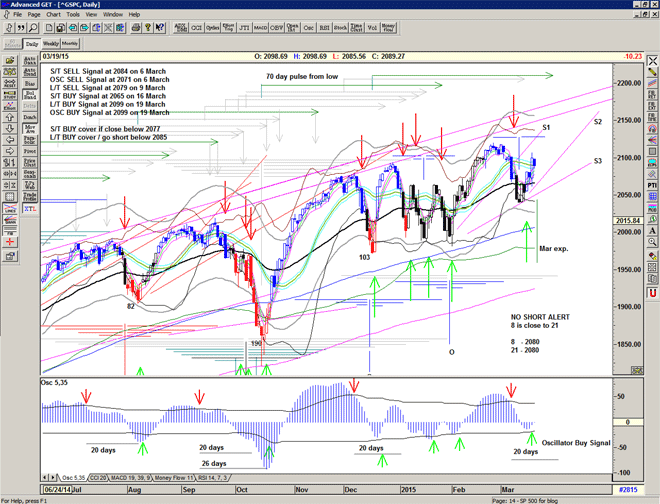Open the Chart menu
The image size is (660, 504).
53,15
